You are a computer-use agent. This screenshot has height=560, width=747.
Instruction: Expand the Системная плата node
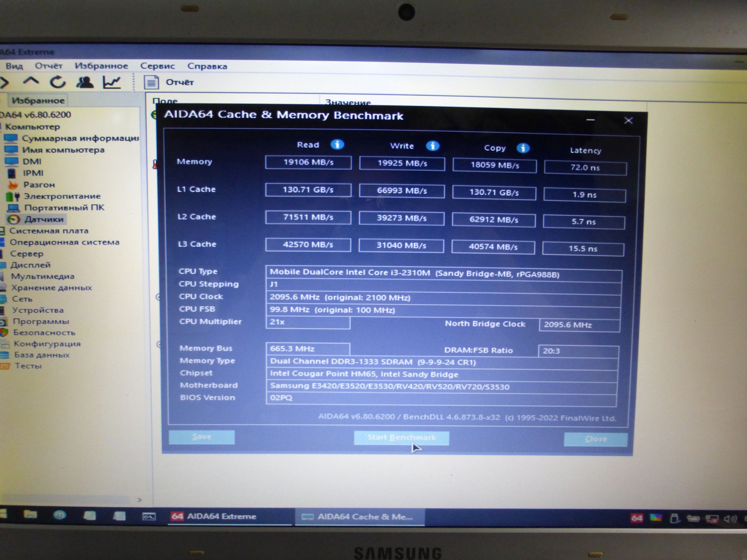49,231
